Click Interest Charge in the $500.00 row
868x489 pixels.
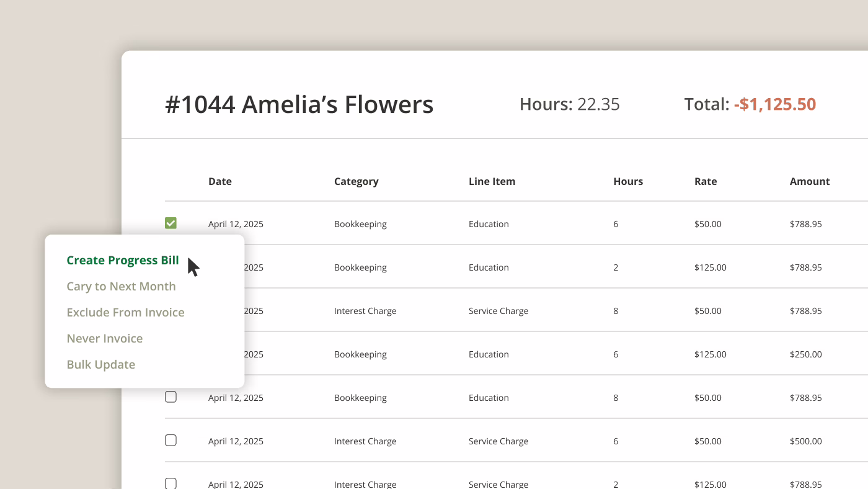(365, 441)
